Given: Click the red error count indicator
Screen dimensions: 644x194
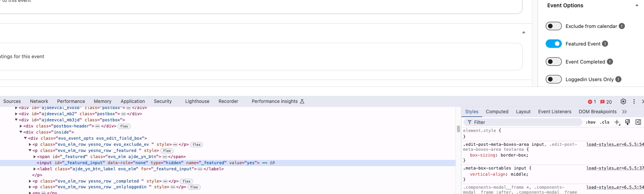Looking at the screenshot, I should click(592, 102).
